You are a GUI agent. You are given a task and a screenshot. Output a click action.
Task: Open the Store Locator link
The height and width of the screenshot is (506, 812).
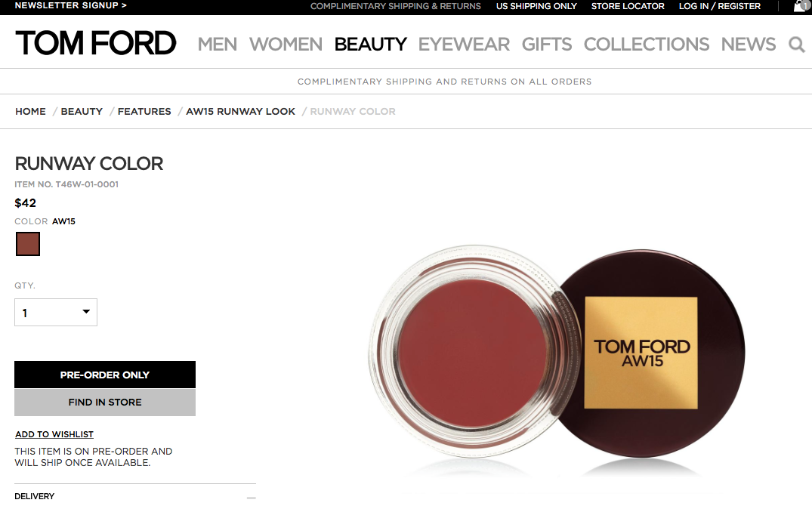tap(628, 6)
